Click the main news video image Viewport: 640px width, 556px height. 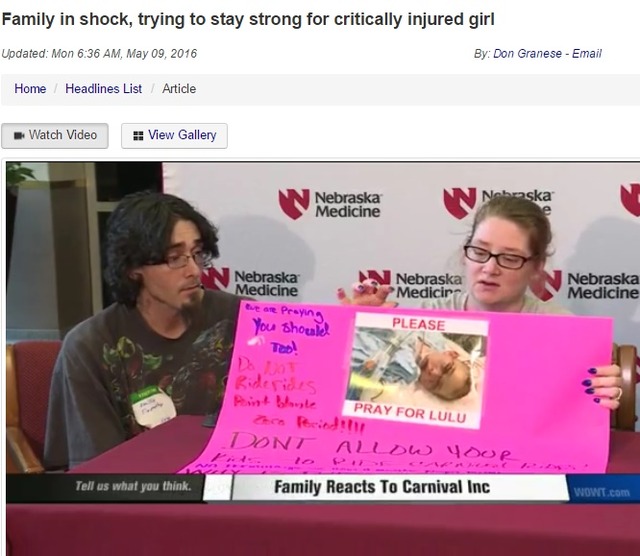(x=323, y=358)
